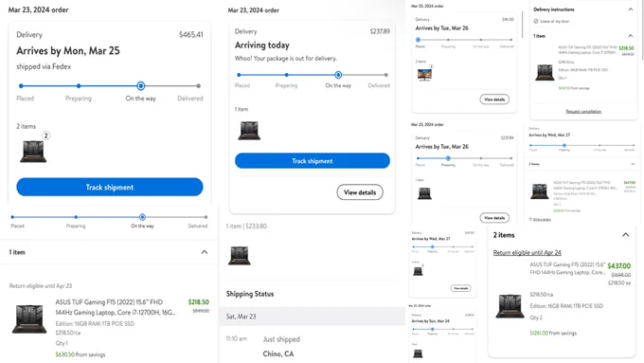Screen dimensions: 644x363
Task: Open View details on the small Wed, Mar 27 card
Action: [460, 288]
